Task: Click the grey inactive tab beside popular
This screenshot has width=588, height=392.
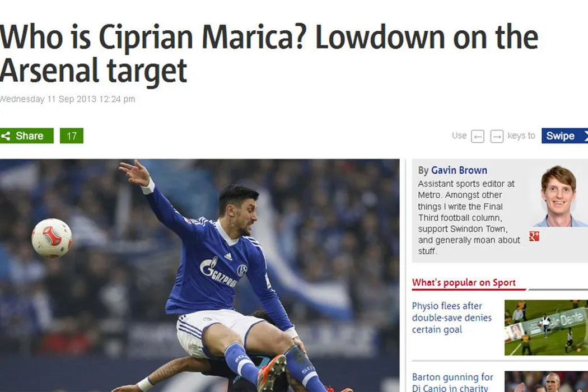Action: click(x=558, y=289)
